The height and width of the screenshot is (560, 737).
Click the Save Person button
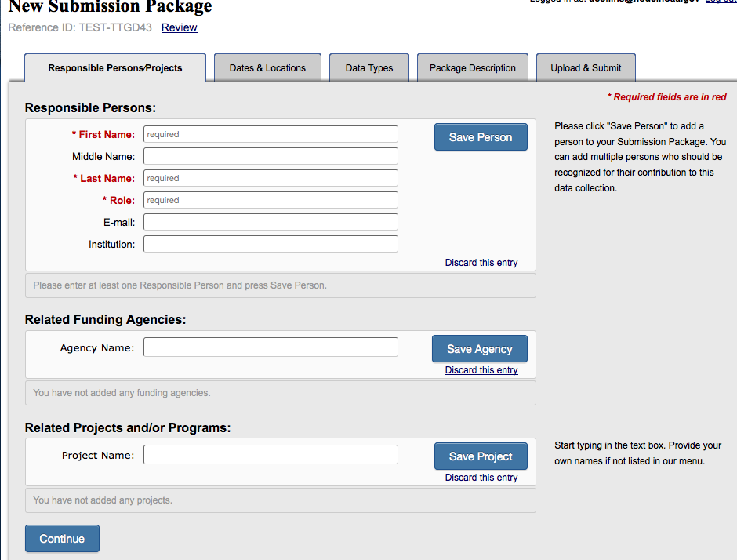481,137
